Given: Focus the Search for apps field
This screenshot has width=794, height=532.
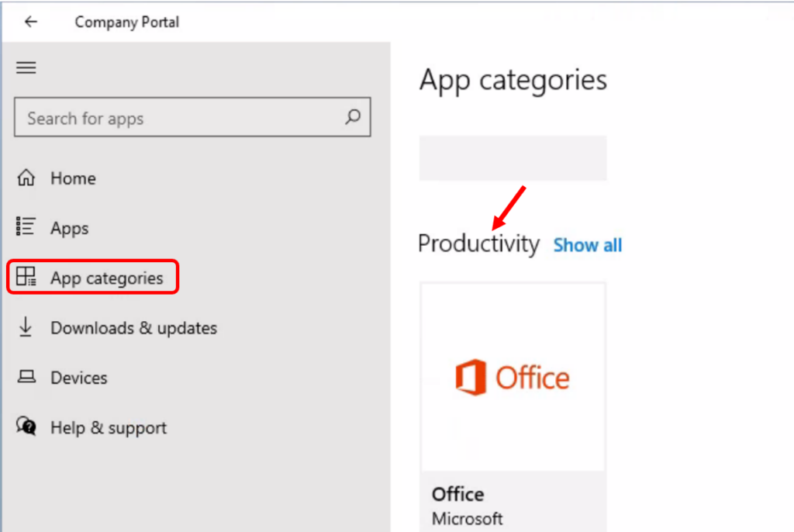Looking at the screenshot, I should (192, 117).
